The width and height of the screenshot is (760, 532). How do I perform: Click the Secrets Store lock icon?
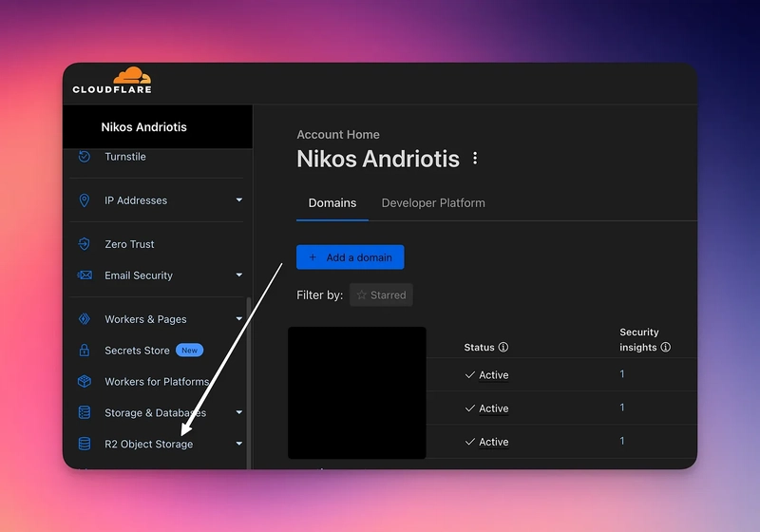(x=85, y=350)
